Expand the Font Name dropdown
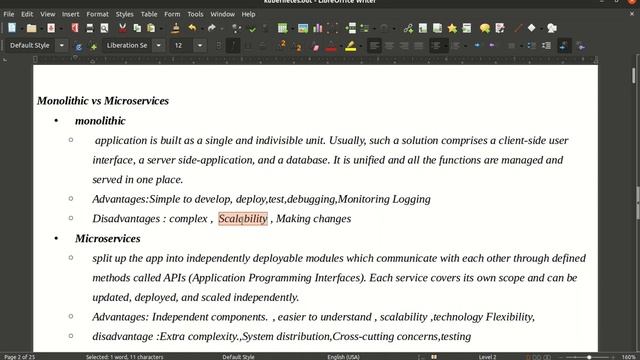The height and width of the screenshot is (360, 640). click(158, 45)
